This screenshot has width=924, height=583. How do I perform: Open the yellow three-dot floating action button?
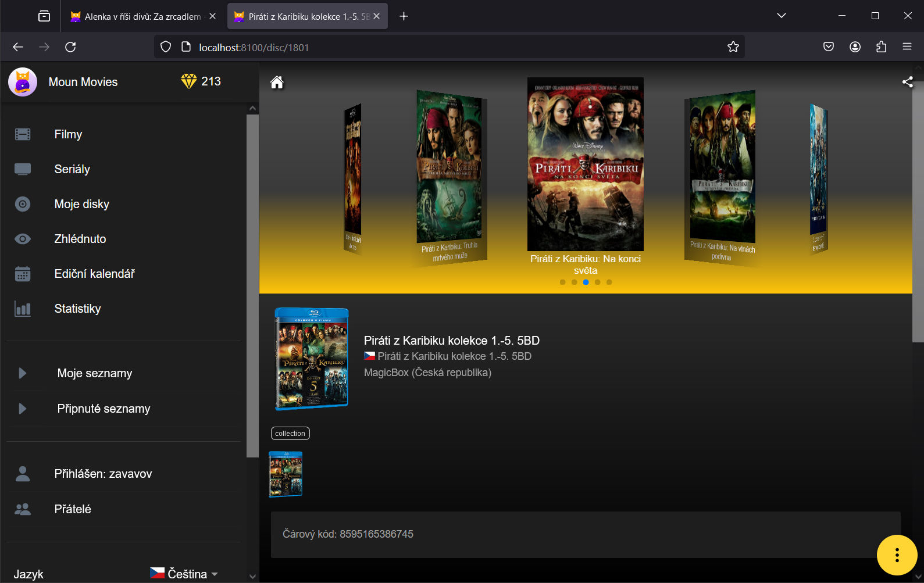897,555
